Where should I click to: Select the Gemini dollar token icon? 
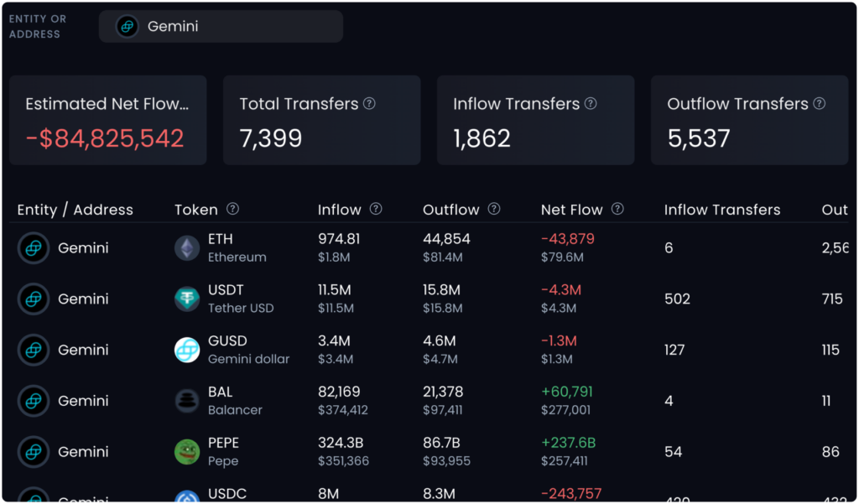coord(187,350)
